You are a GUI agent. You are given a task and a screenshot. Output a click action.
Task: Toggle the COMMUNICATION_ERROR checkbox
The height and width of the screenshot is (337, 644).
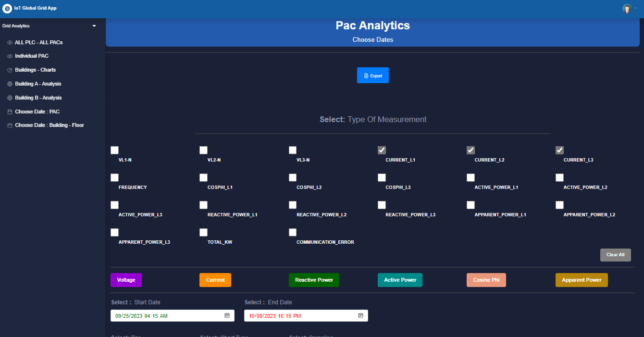pyautogui.click(x=293, y=233)
